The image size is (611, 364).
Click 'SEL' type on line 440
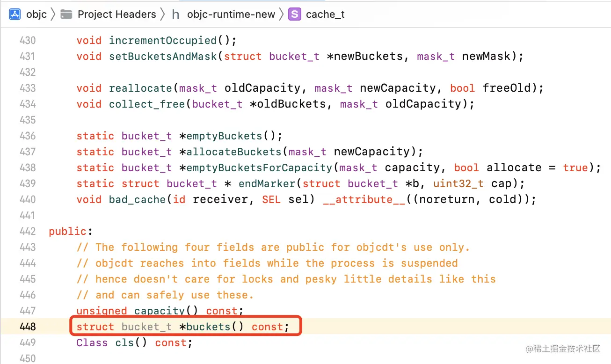[x=271, y=200]
